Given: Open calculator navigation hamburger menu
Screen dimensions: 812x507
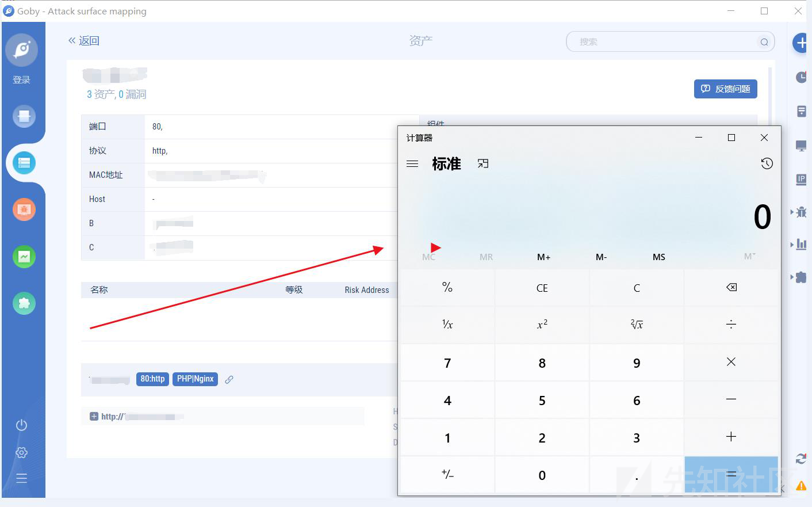Looking at the screenshot, I should pyautogui.click(x=412, y=164).
